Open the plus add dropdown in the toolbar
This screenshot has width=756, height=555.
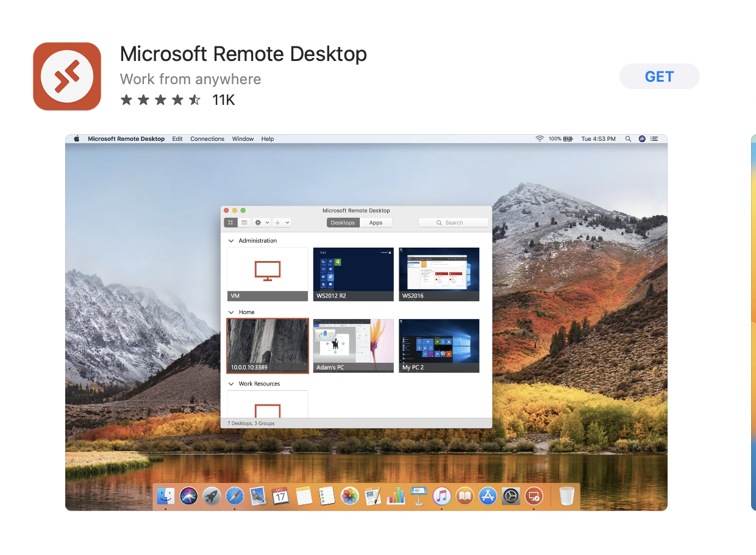coord(282,223)
